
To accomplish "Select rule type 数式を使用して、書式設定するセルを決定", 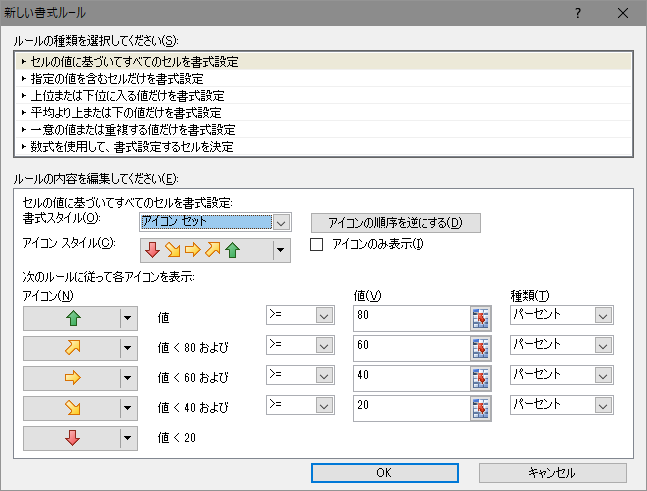I will tap(324, 146).
